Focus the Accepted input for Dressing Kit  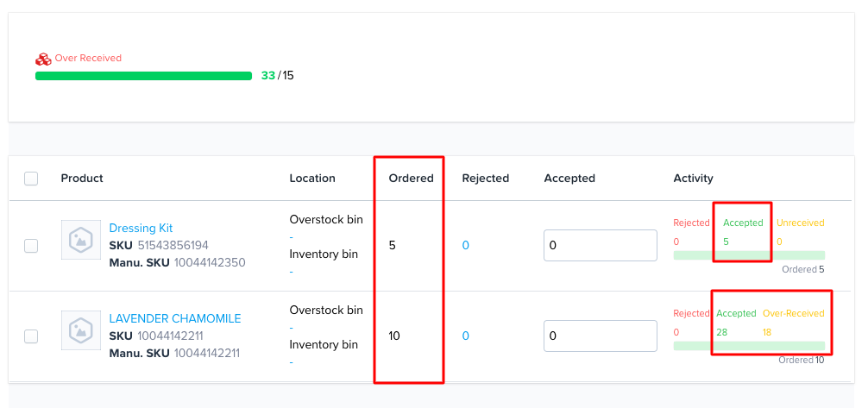pos(600,246)
